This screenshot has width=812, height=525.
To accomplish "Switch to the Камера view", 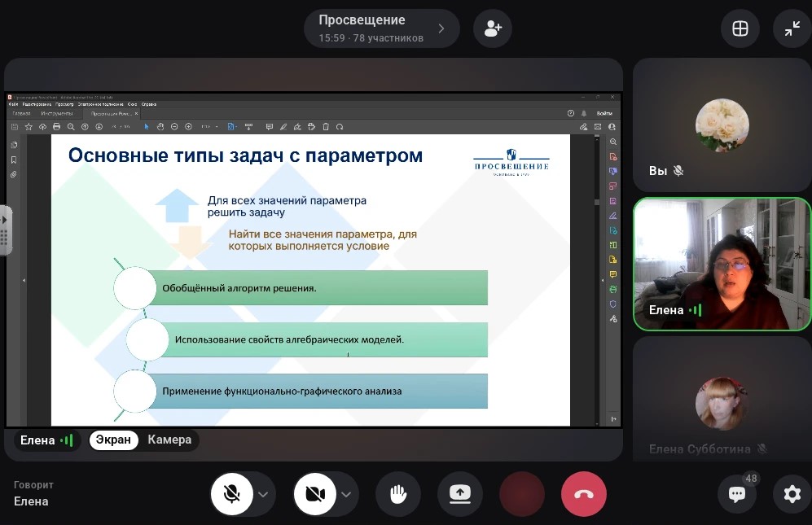I will [169, 440].
